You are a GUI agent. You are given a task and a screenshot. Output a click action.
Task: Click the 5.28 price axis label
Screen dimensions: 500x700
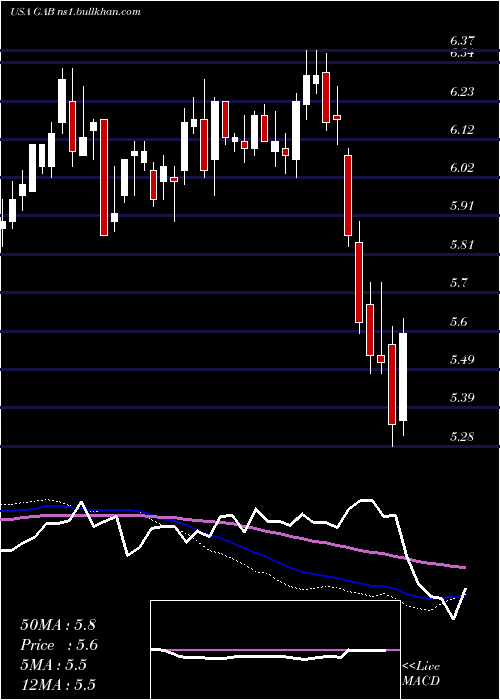pyautogui.click(x=462, y=436)
